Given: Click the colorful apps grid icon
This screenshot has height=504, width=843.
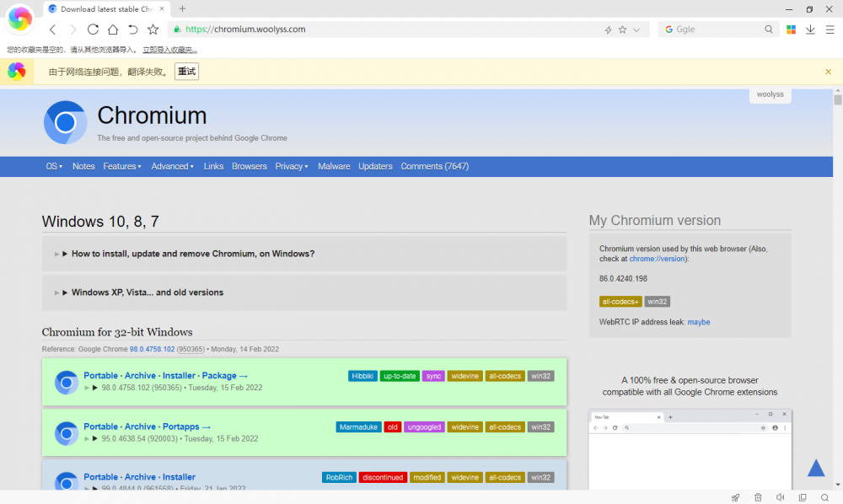Looking at the screenshot, I should click(791, 29).
